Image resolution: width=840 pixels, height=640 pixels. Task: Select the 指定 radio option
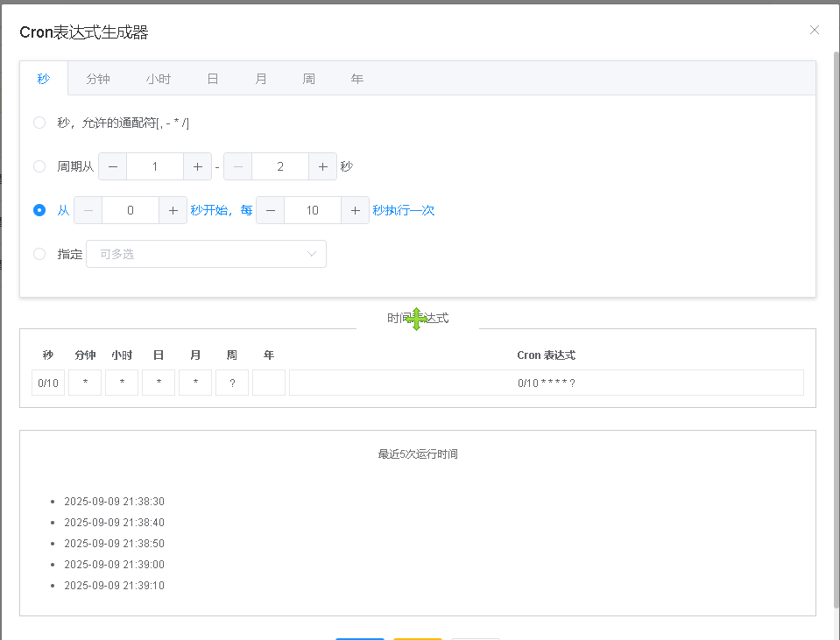coord(39,254)
